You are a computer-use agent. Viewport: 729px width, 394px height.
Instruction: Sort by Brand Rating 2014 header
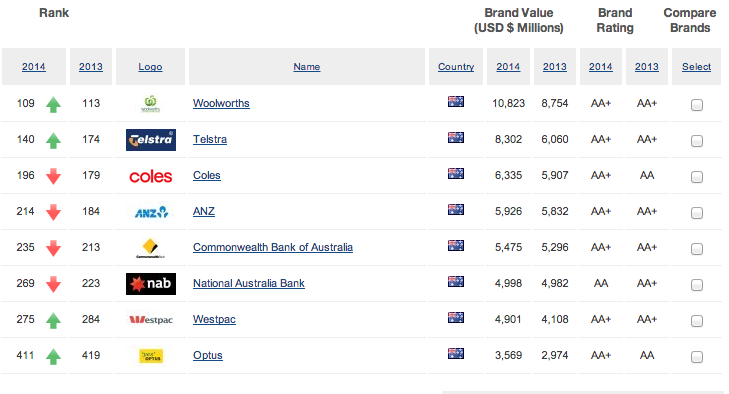point(601,67)
